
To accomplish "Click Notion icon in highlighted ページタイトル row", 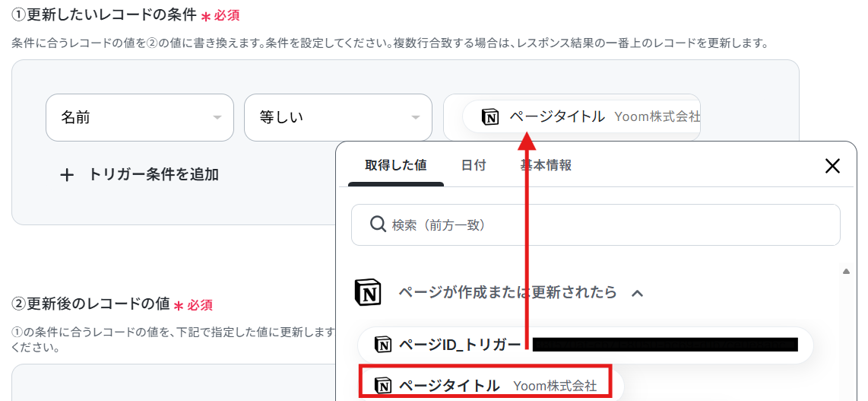I will [383, 385].
